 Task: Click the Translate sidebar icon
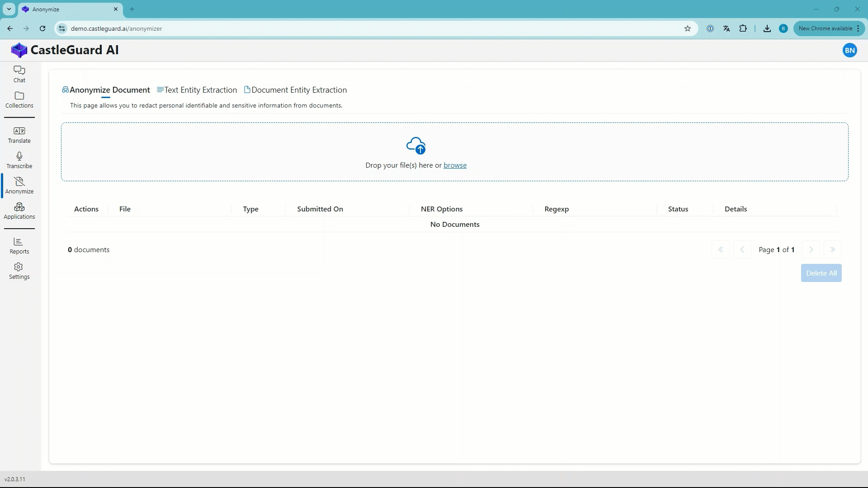(19, 134)
